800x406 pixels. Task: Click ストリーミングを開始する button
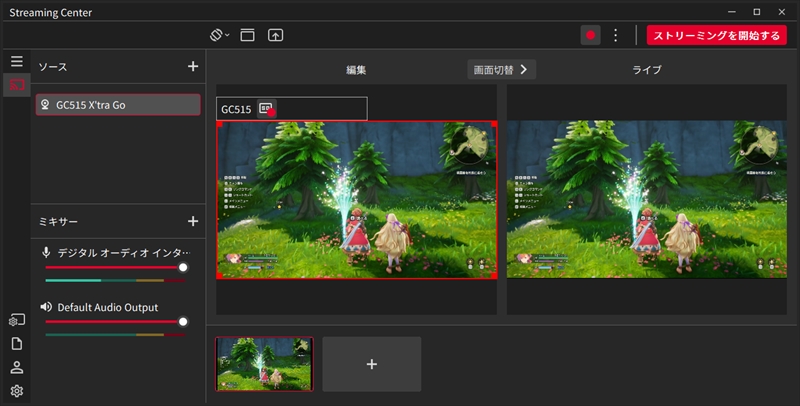pyautogui.click(x=716, y=35)
